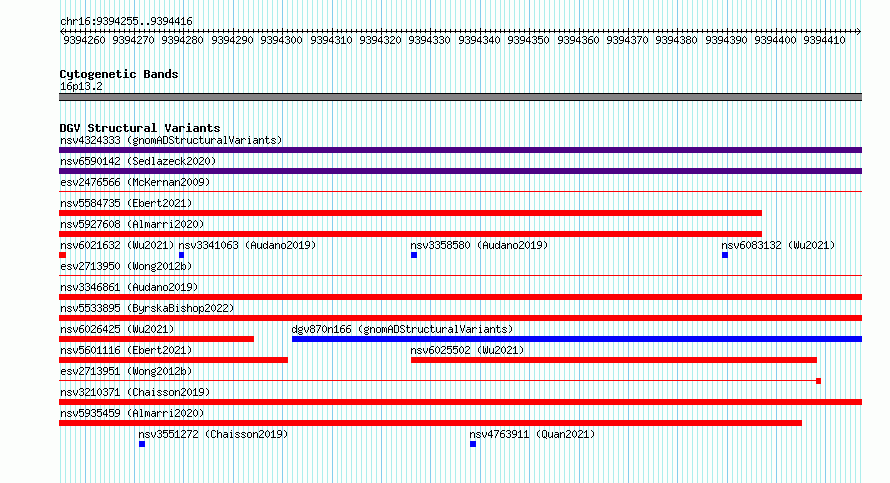890x483 pixels.
Task: Click the DGV Structural Variants track title
Action: [x=140, y=128]
